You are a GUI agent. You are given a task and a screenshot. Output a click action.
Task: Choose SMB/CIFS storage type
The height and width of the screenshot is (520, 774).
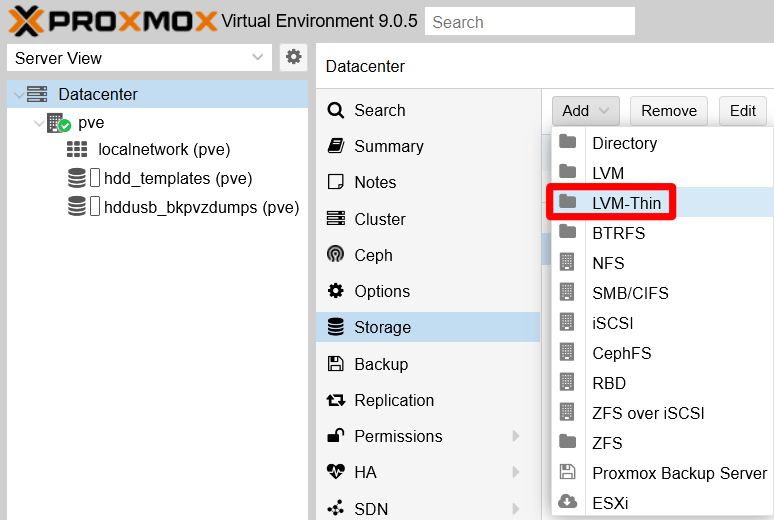(x=662, y=293)
